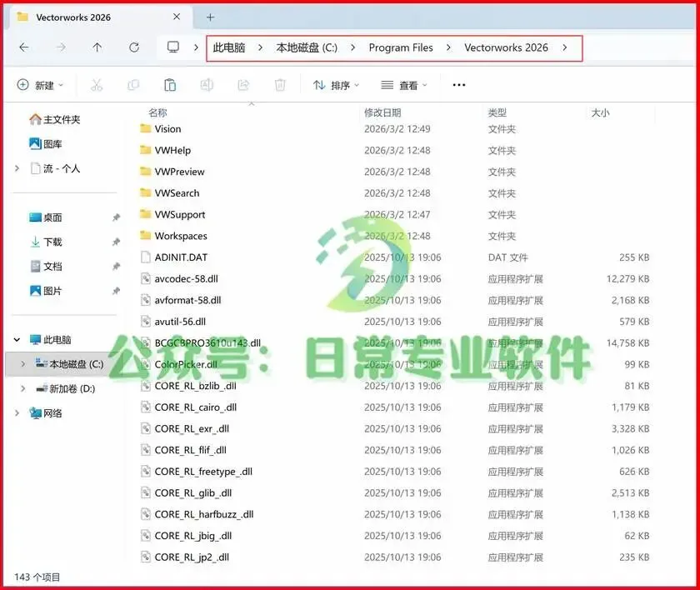
Task: Select 网络 in the sidebar
Action: (46, 413)
